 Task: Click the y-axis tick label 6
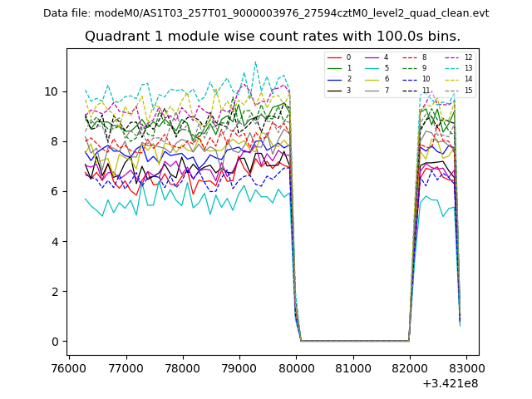click(55, 192)
